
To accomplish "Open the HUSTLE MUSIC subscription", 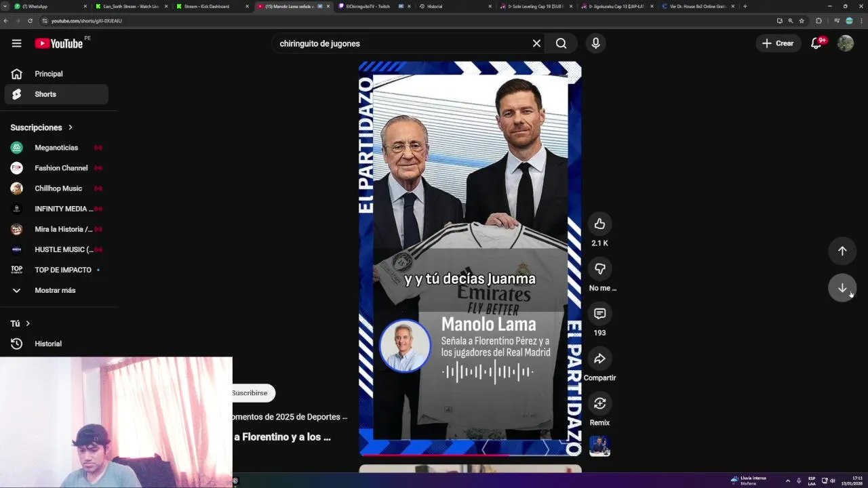I will point(56,249).
